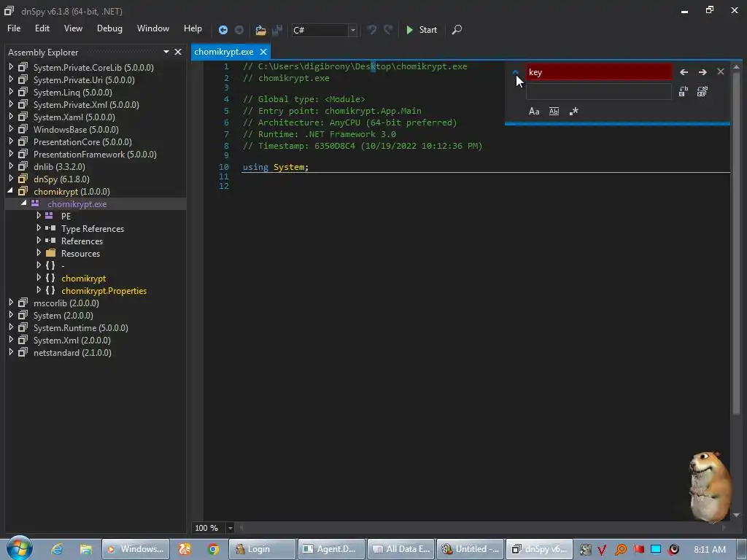
Task: Click the Save All toolbar icon
Action: coord(277,30)
